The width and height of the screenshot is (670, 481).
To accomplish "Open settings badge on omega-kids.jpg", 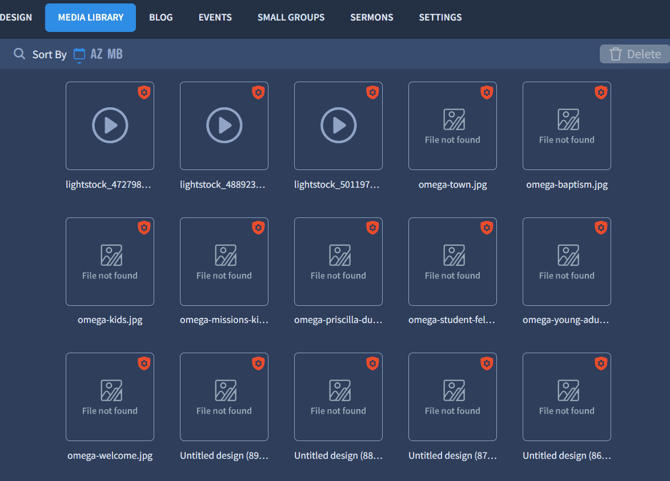I will 144,228.
